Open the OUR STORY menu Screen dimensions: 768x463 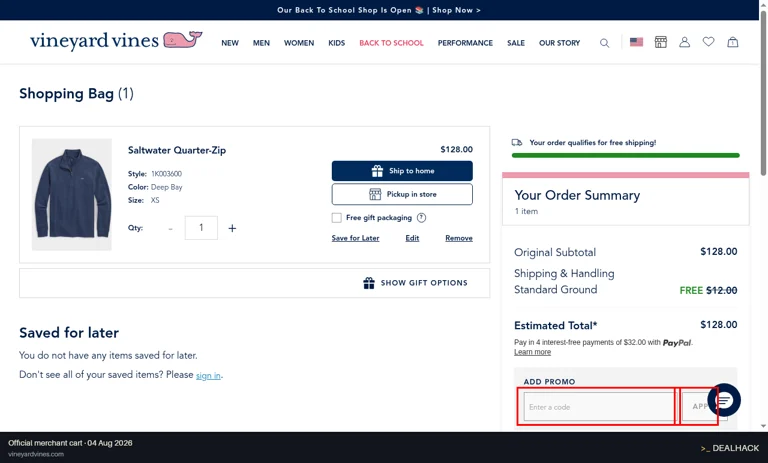coord(559,43)
